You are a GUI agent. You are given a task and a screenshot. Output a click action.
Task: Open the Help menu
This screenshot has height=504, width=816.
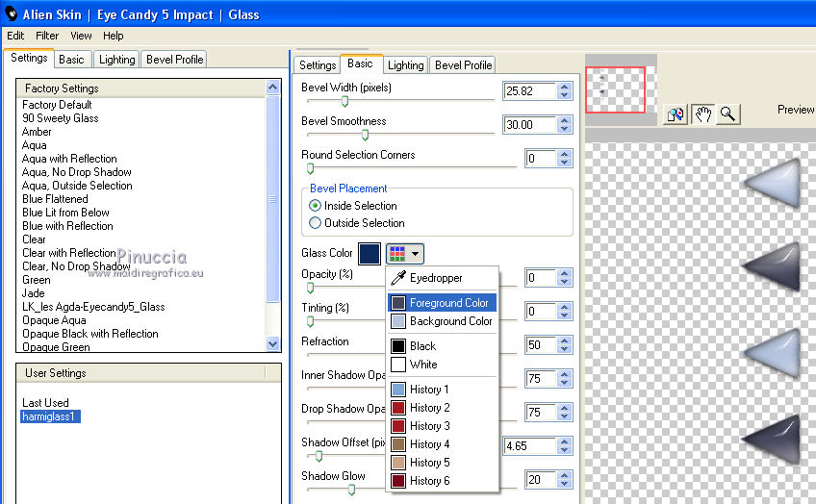(x=113, y=36)
